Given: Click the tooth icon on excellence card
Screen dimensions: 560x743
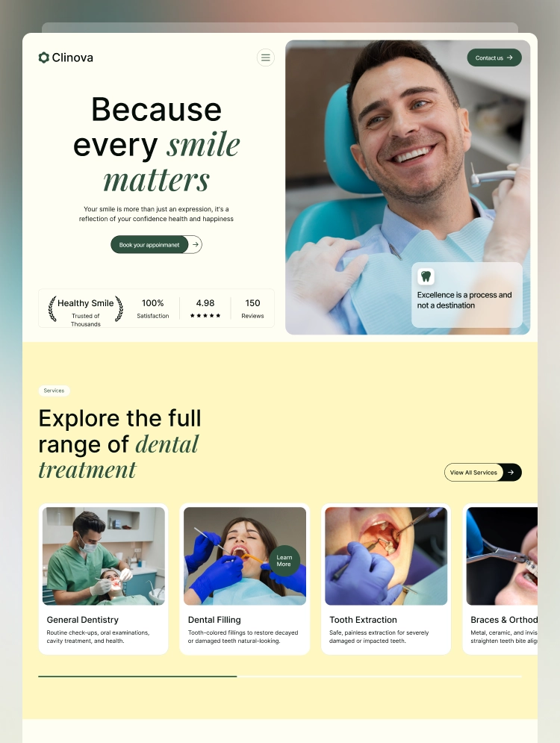Looking at the screenshot, I should (x=426, y=276).
